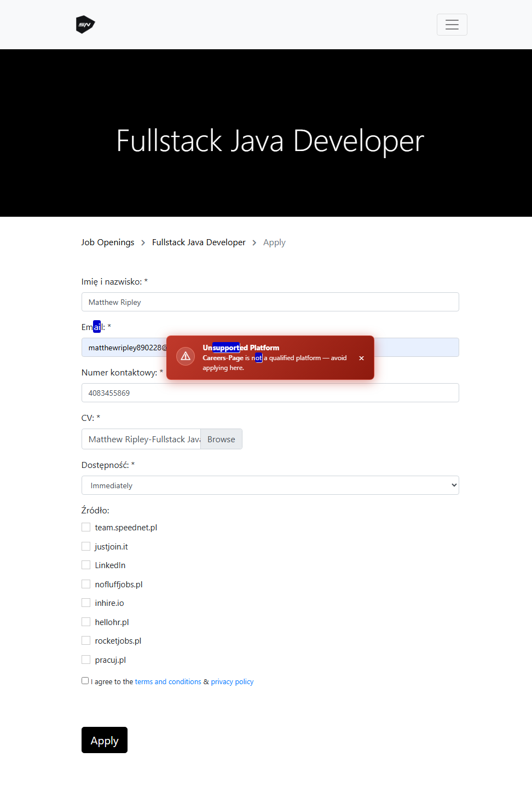
Task: Expand the Dostępność availability dropdown
Action: (x=270, y=485)
